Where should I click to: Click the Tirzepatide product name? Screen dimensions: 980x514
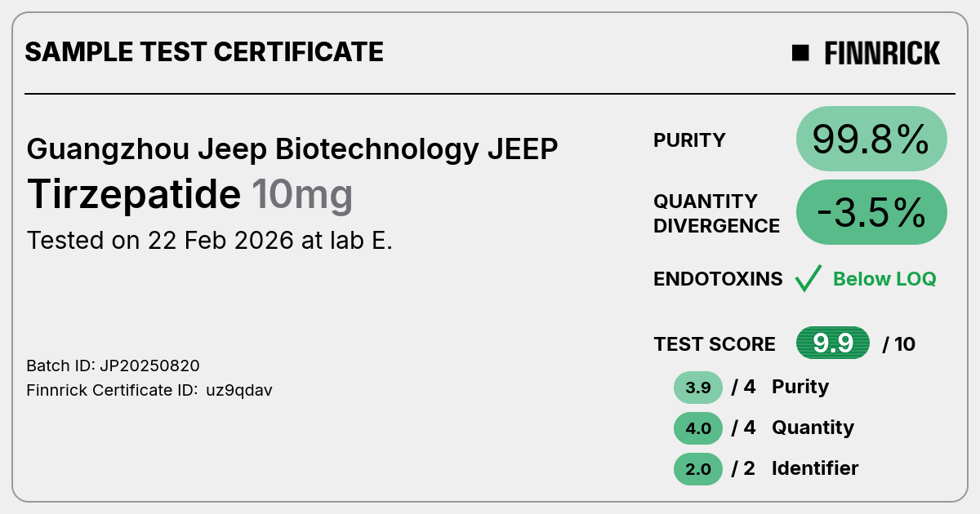(134, 195)
